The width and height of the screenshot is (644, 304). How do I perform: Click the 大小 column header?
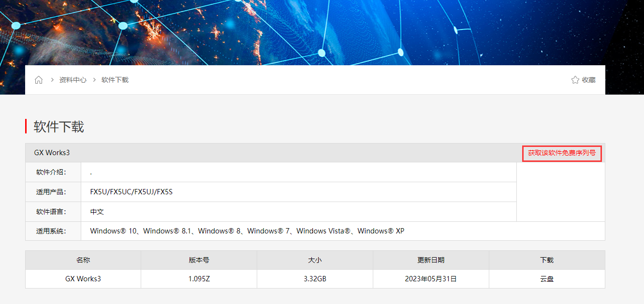[x=315, y=260]
